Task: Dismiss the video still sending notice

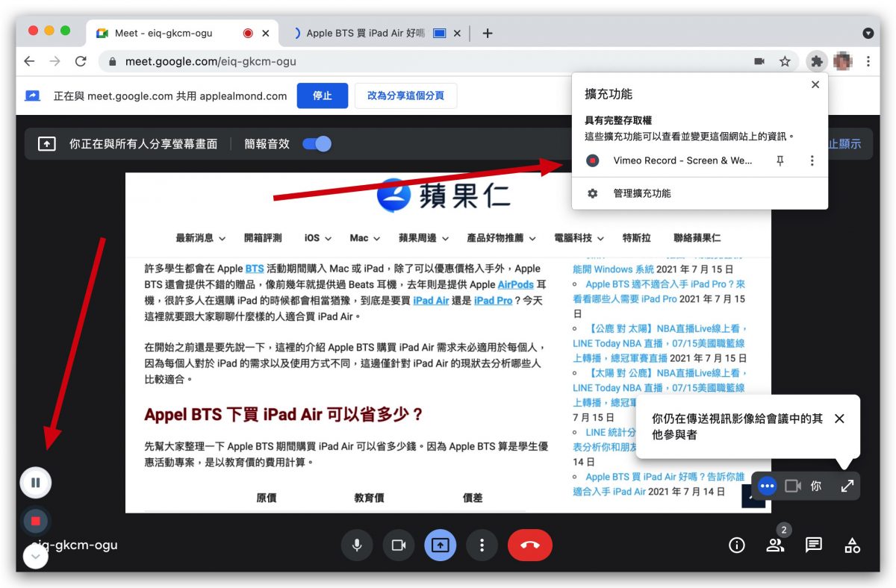Action: tap(839, 419)
